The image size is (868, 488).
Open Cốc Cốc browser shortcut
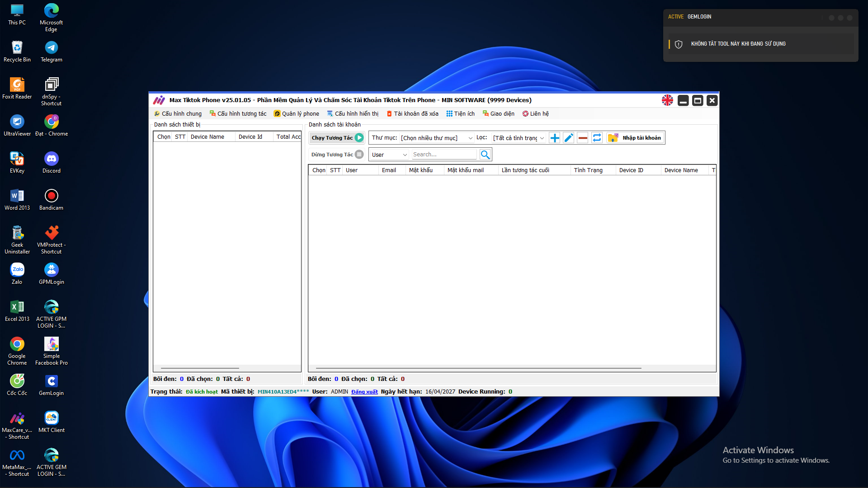[17, 385]
